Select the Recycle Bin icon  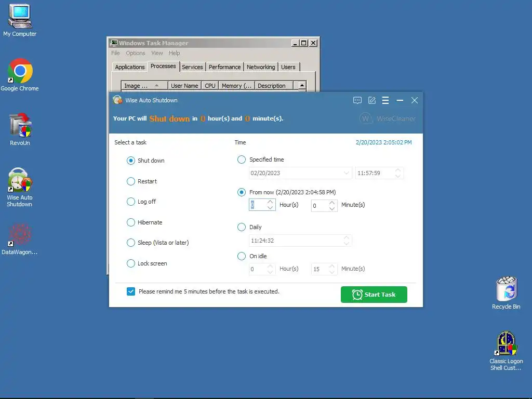pos(506,292)
